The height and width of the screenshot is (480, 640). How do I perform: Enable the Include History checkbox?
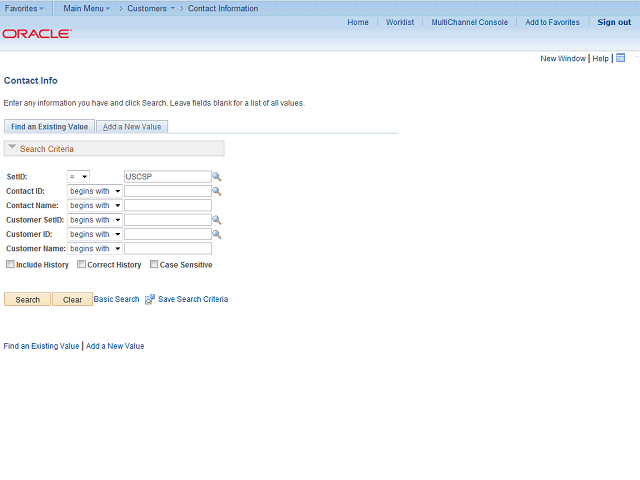click(x=10, y=264)
